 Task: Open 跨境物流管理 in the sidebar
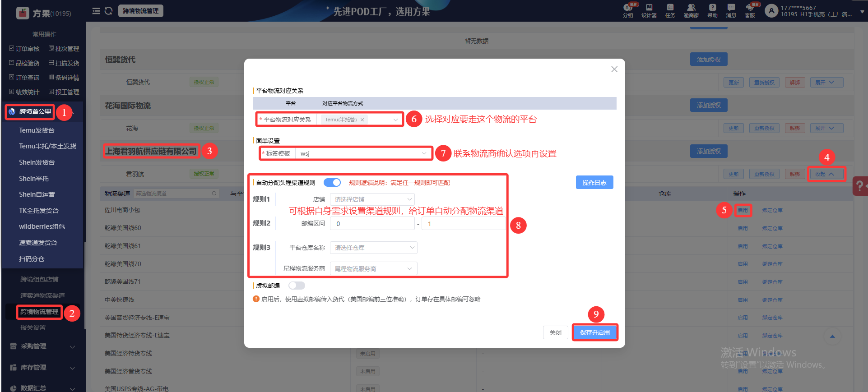(x=39, y=312)
